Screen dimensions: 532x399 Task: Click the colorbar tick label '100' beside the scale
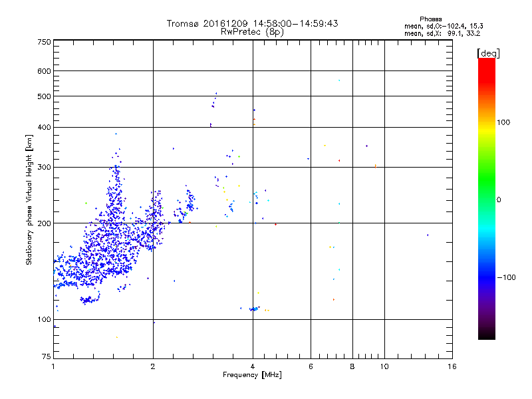[503, 122]
